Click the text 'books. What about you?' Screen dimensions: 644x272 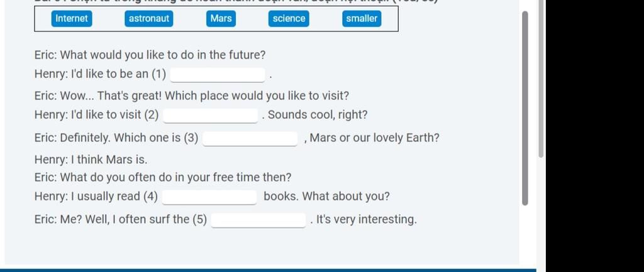(x=326, y=197)
